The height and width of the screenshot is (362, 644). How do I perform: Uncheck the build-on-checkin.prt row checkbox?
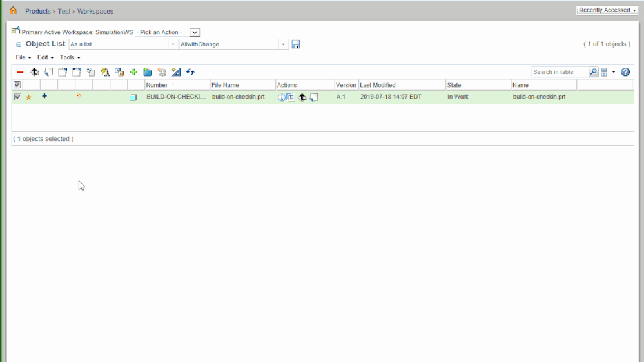point(17,97)
